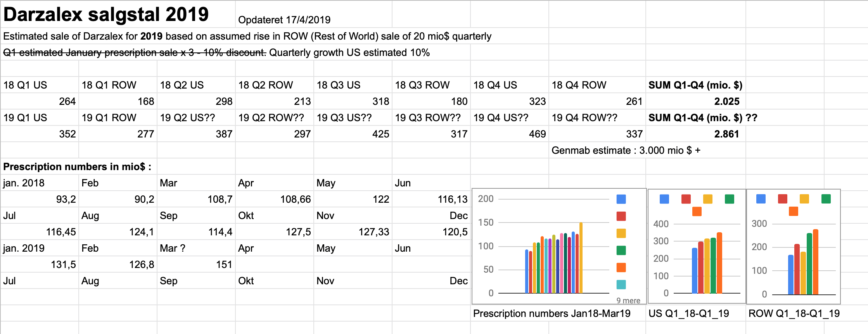Select the '19 Q3 ROW??' header cell

(x=432, y=118)
